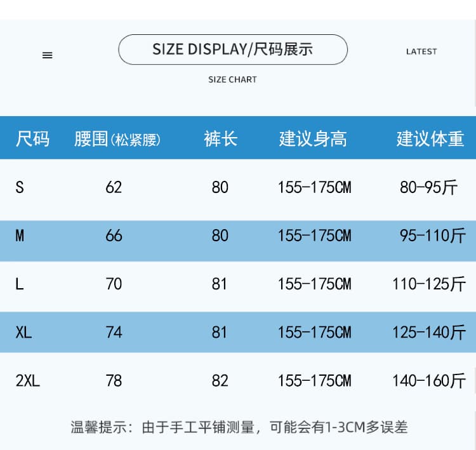The width and height of the screenshot is (476, 450).
Task: Click height 155-175CM in XL row
Action: coord(315,332)
